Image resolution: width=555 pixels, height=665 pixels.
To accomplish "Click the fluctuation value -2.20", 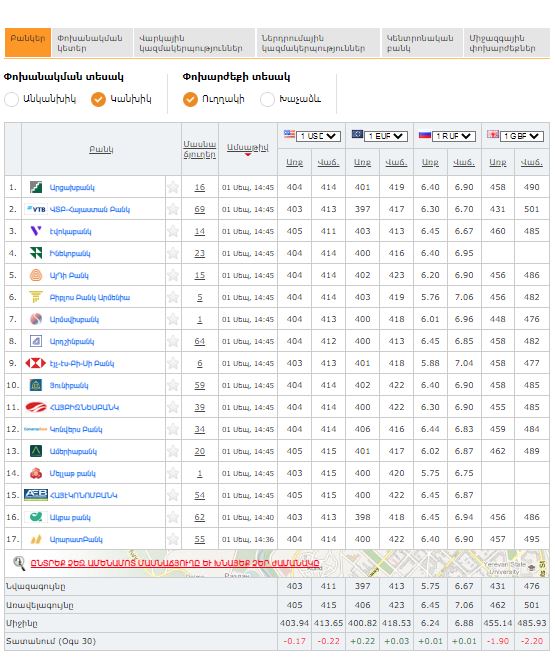I will pyautogui.click(x=532, y=641).
